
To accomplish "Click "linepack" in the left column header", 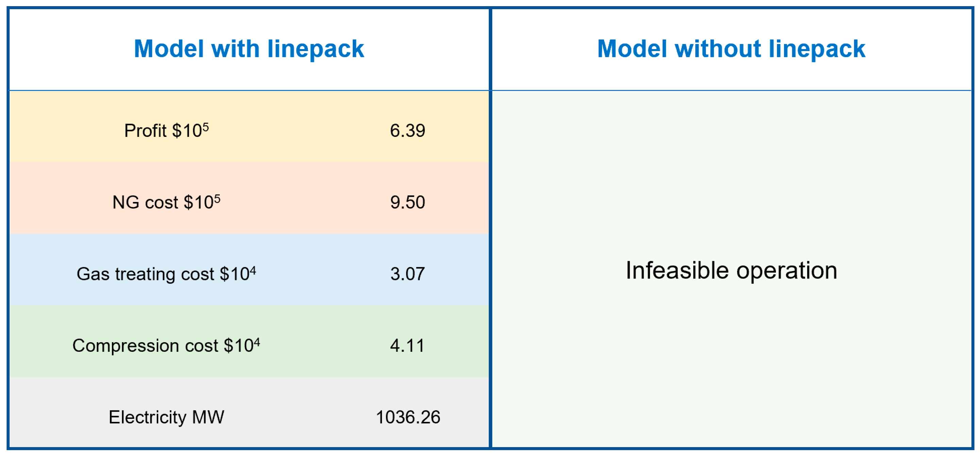I will click(316, 49).
